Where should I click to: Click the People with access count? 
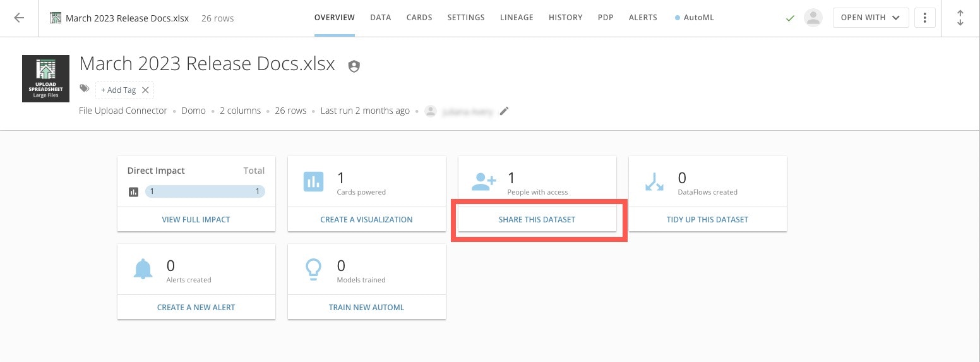[511, 178]
